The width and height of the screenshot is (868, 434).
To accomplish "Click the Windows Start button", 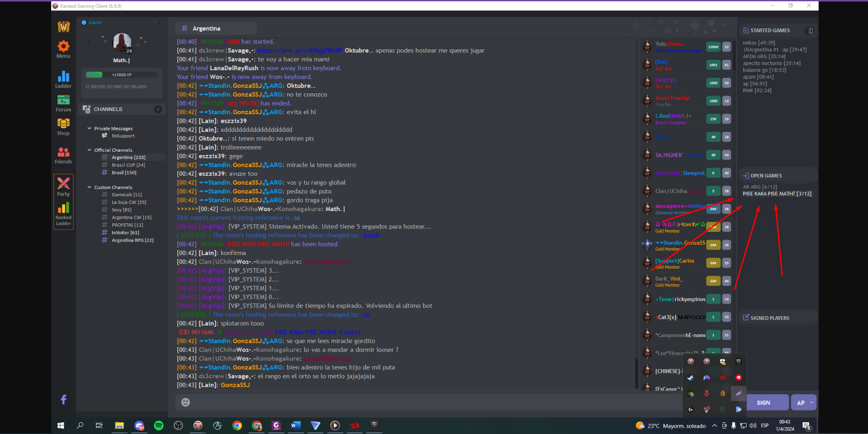I will (61, 425).
